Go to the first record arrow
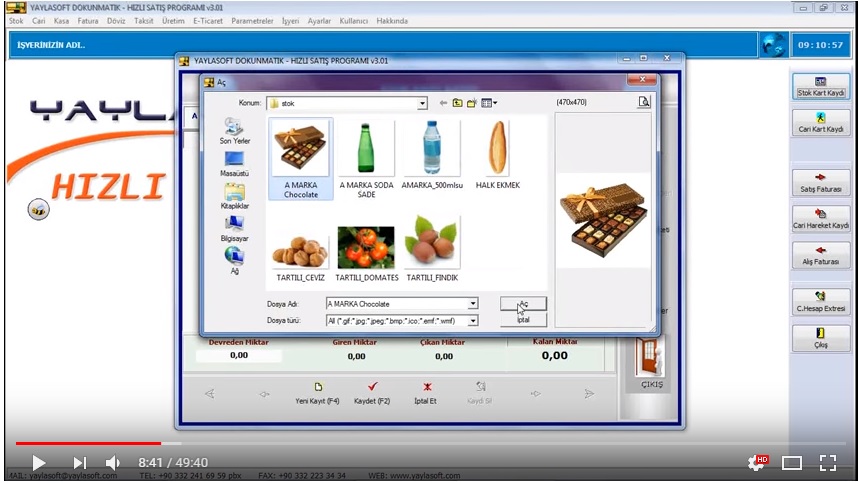Screen dimensions: 860x483 (x=210, y=394)
